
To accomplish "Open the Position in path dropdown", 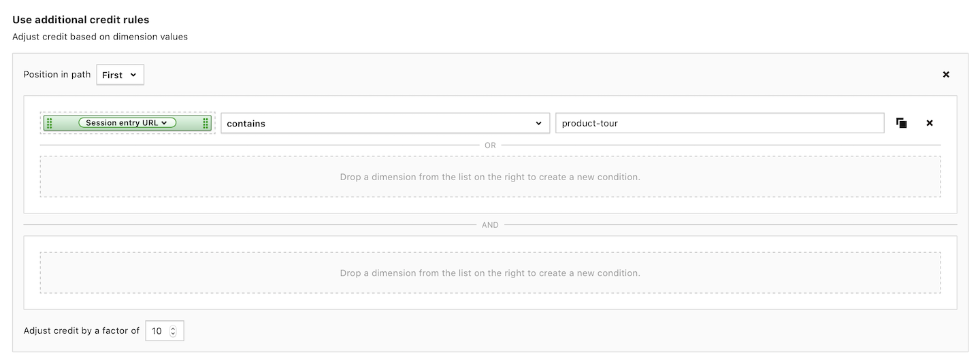I will click(120, 75).
